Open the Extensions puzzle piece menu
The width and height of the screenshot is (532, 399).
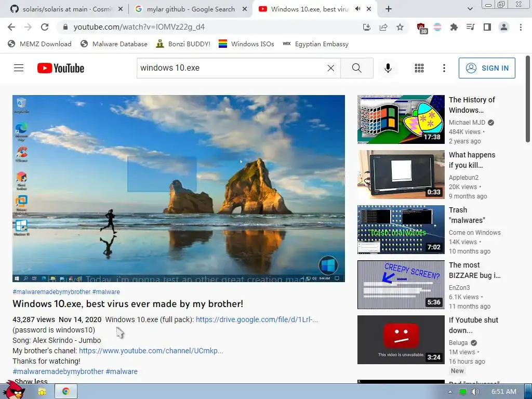pyautogui.click(x=454, y=27)
